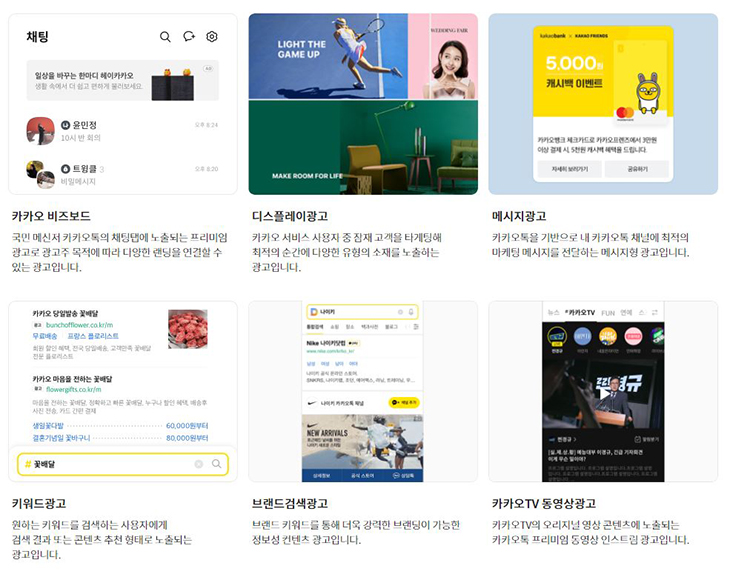Click the Nike swoosh logo beside 나이키 카카오톡 채널
This screenshot has width=730, height=577.
click(312, 403)
